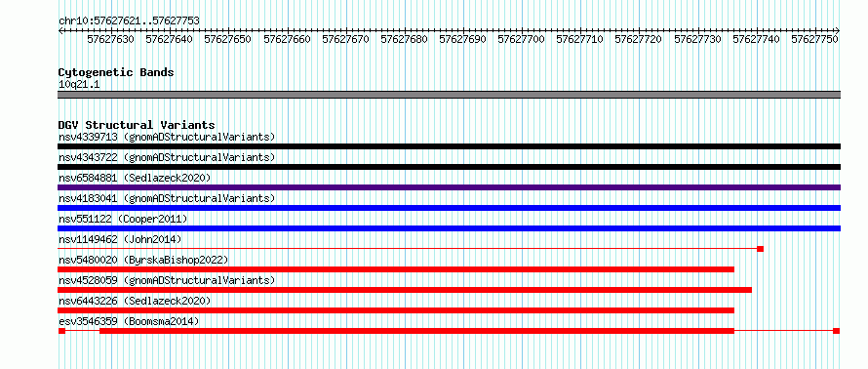Open the nsv5480020 (ByrskaBishop2022) label

coord(143,260)
